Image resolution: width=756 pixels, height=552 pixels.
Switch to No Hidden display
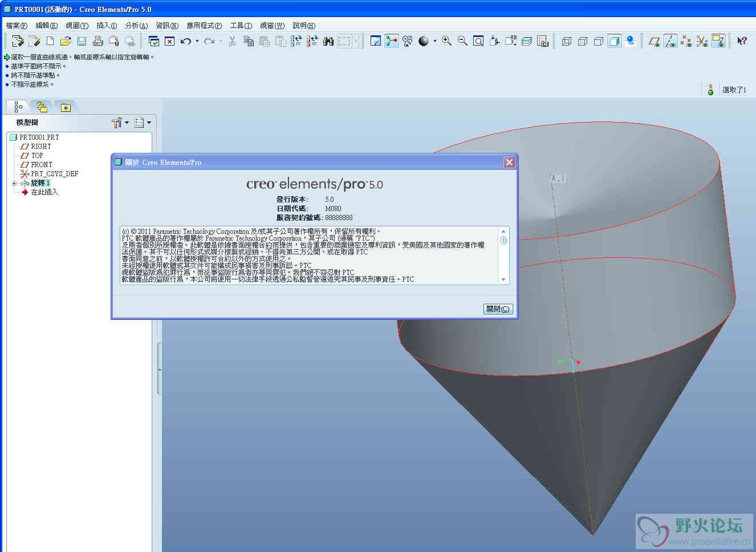tap(598, 41)
